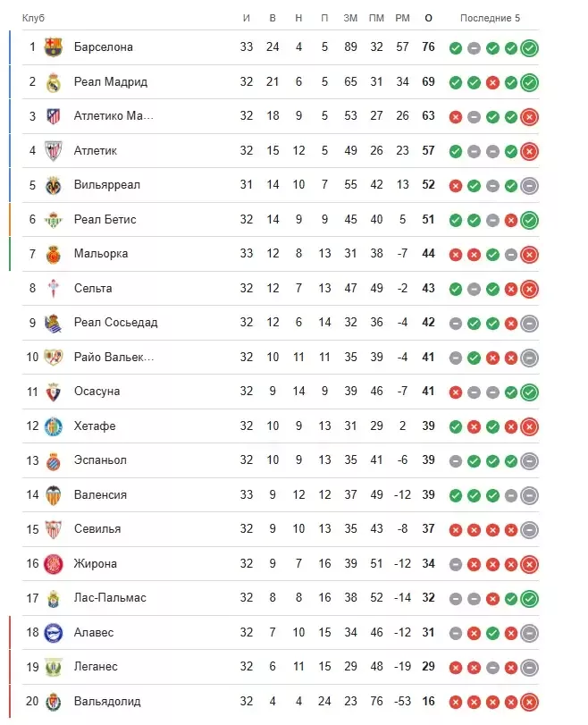The width and height of the screenshot is (588, 725).
Task: Click the РМ goal difference header
Action: coord(402,18)
